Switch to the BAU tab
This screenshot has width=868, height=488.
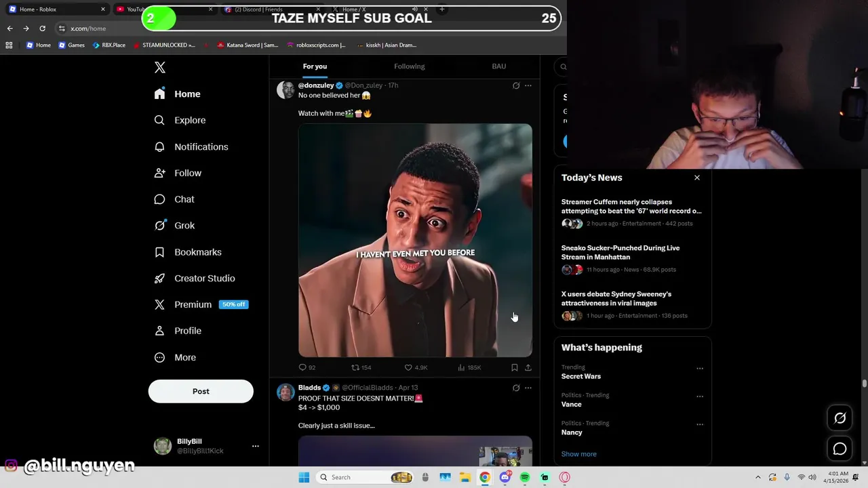499,66
